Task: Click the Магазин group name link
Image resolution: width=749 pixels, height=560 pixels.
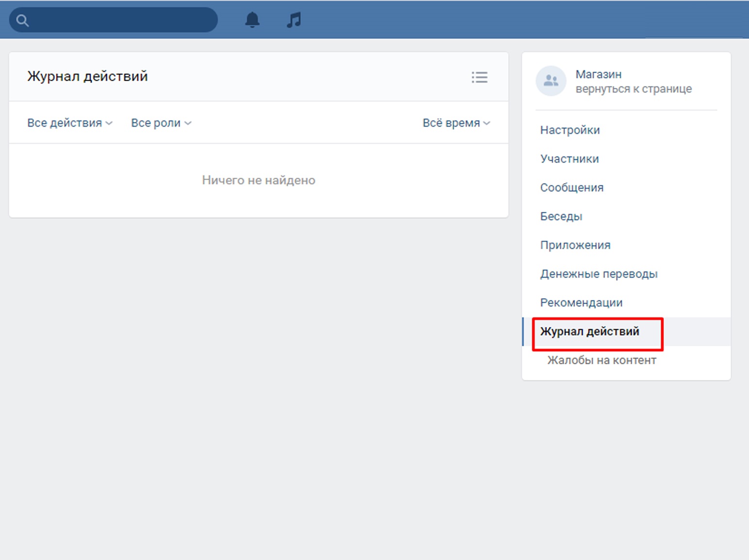Action: pos(598,74)
